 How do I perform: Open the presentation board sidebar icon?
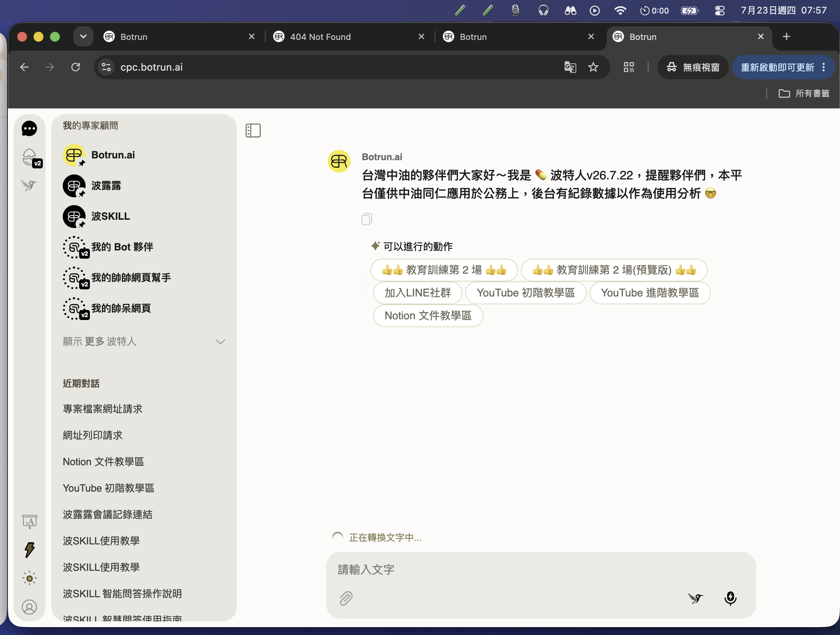(29, 521)
